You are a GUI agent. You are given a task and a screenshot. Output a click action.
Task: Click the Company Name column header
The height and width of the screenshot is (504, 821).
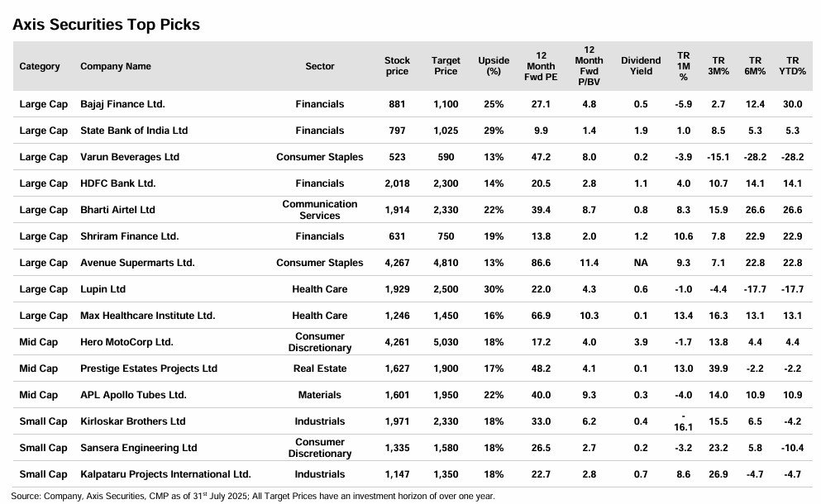[x=116, y=66]
